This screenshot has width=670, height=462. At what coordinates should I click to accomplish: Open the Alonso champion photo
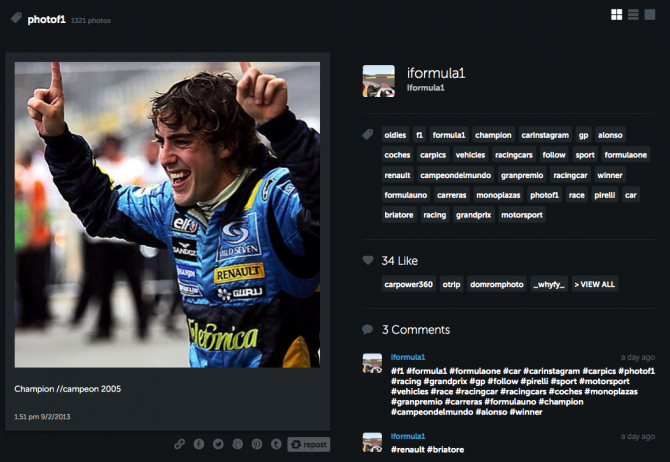(x=167, y=215)
